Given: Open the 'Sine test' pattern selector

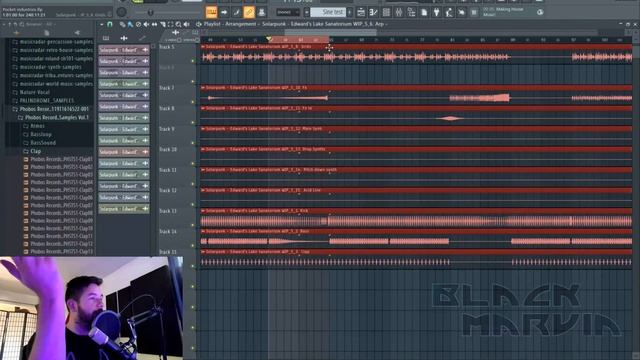Looking at the screenshot, I should pos(328,13).
